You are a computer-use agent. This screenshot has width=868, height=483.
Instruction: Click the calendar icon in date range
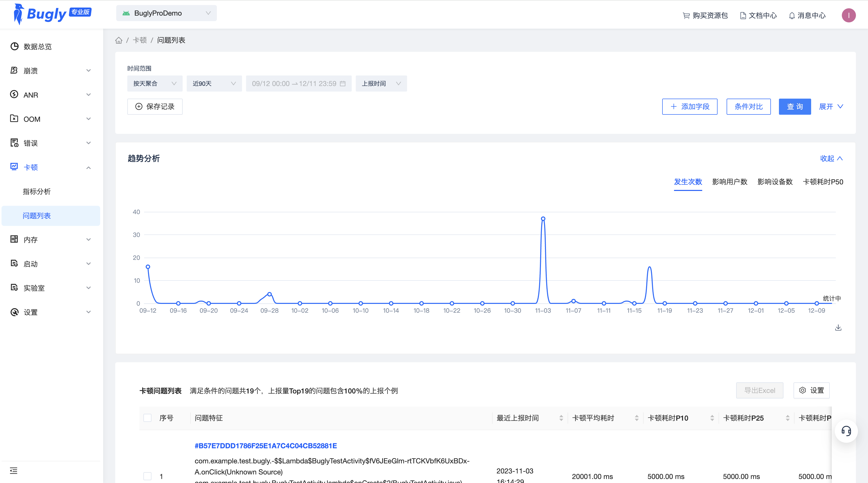343,84
